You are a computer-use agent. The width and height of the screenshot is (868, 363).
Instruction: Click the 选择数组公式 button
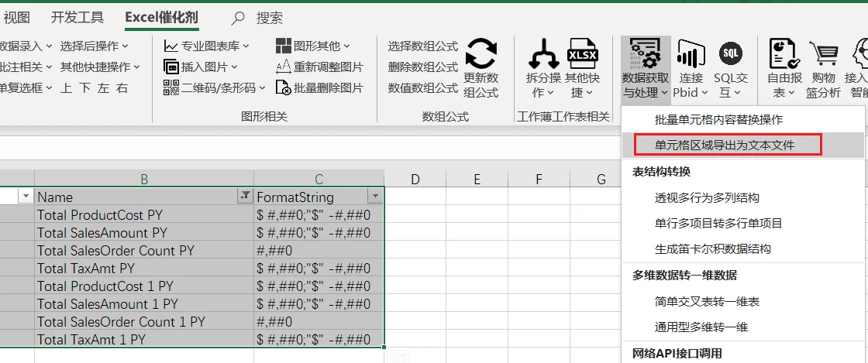pos(423,46)
